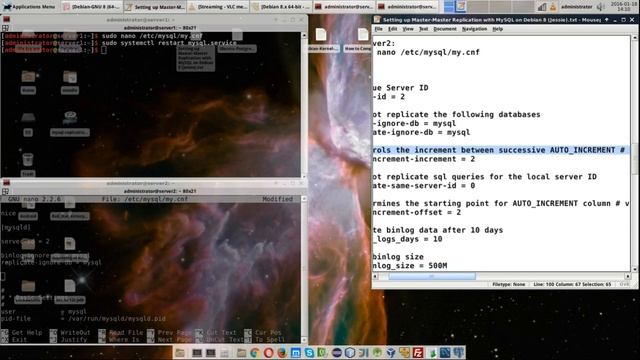Launch PostgreSQL elephant icon in dock
Screen dimensions: 640x360
click(x=459, y=352)
